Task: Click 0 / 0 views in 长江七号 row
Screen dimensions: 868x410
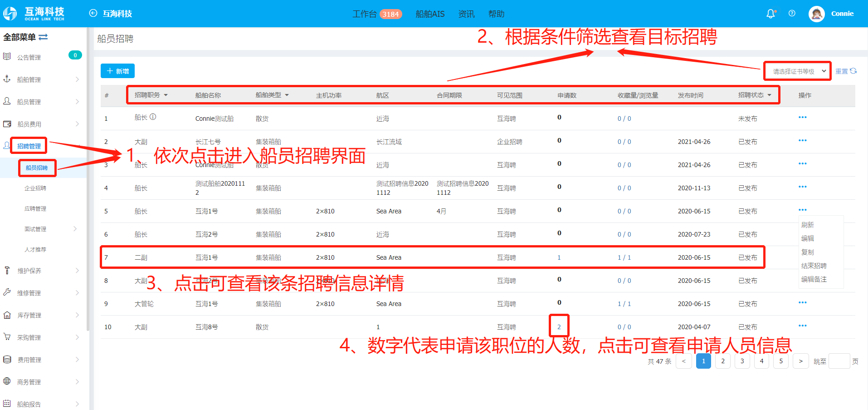Action: [624, 142]
